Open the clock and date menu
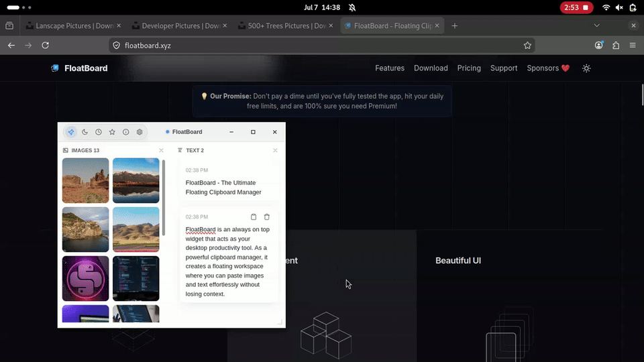644x362 pixels. (322, 7)
